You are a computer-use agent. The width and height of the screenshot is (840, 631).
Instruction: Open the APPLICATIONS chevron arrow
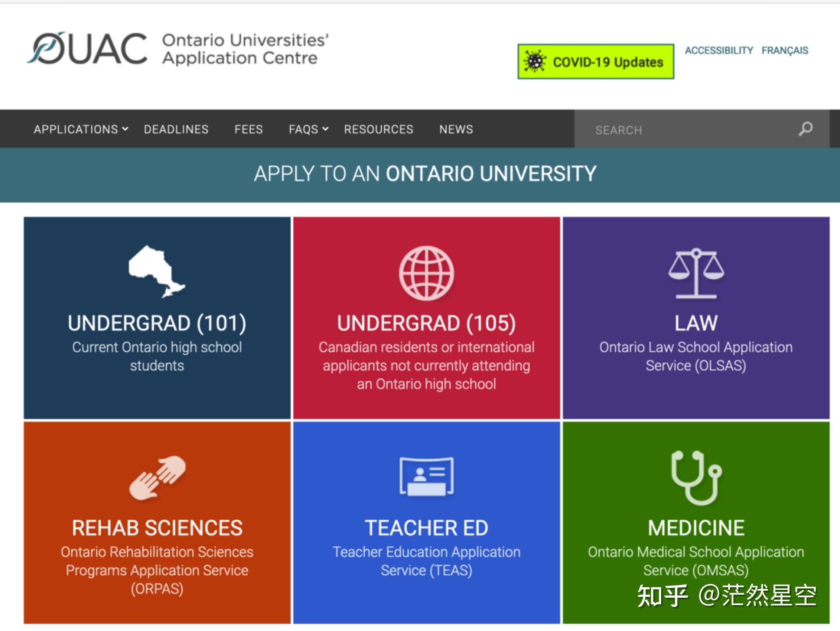coord(126,129)
